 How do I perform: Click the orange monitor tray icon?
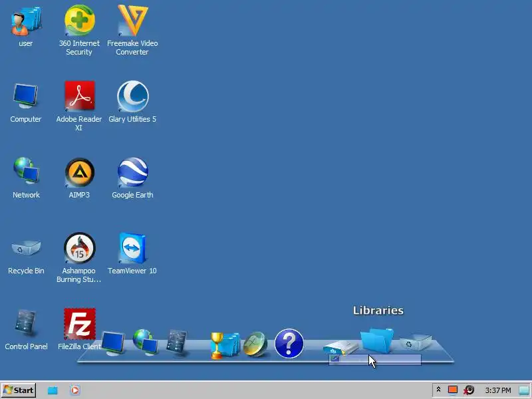click(x=453, y=390)
